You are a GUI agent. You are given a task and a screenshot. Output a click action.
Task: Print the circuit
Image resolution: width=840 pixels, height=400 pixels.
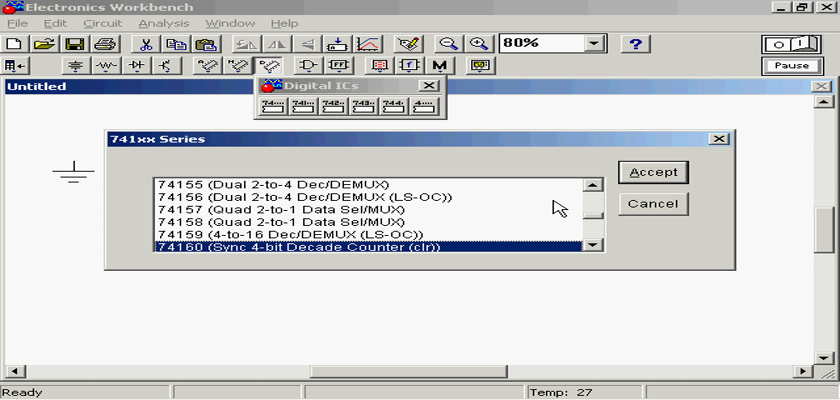(x=104, y=44)
